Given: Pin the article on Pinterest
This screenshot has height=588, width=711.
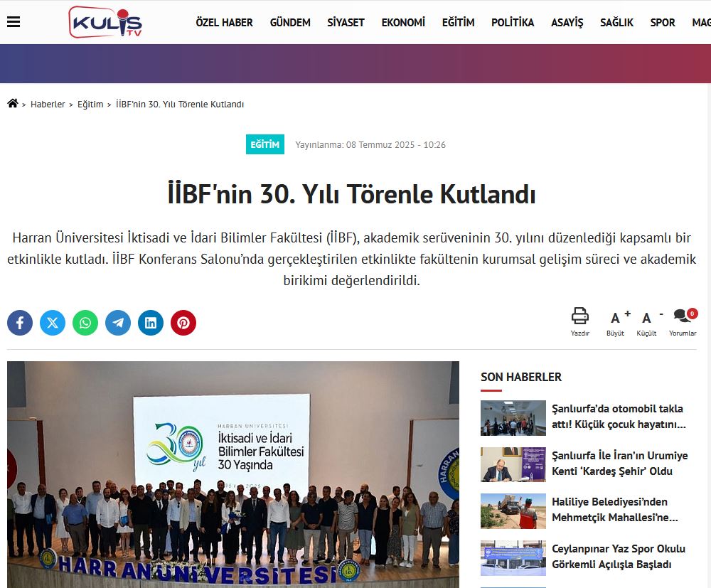Looking at the screenshot, I should (183, 323).
